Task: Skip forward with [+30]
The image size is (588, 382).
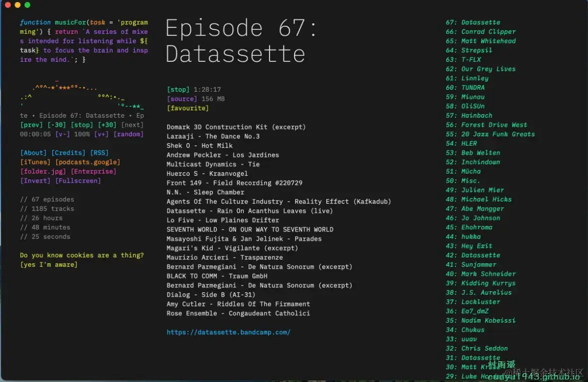Action: coord(107,125)
